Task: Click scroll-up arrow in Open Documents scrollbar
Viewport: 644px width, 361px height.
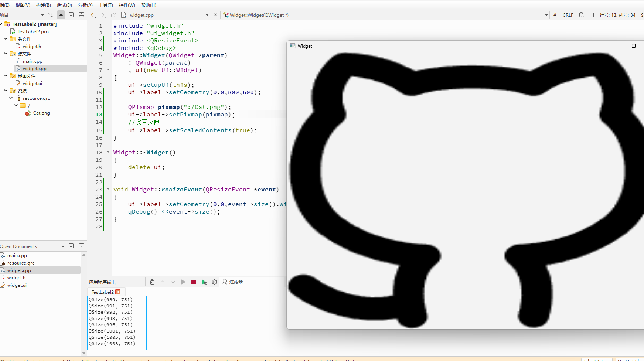Action: point(84,255)
